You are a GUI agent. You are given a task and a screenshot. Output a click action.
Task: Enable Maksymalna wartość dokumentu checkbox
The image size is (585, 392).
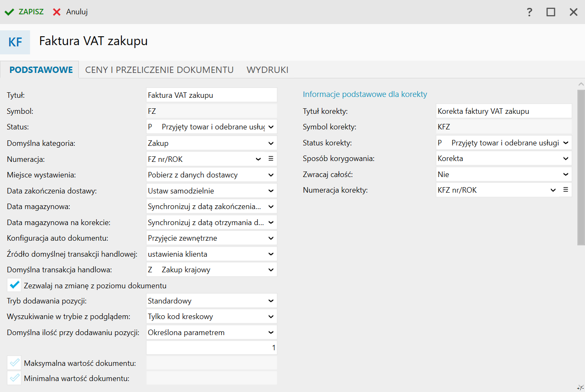(14, 363)
